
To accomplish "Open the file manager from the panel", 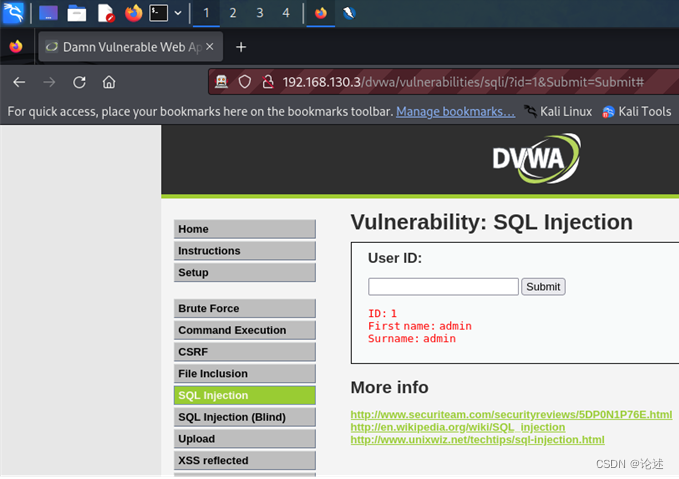I will point(77,13).
